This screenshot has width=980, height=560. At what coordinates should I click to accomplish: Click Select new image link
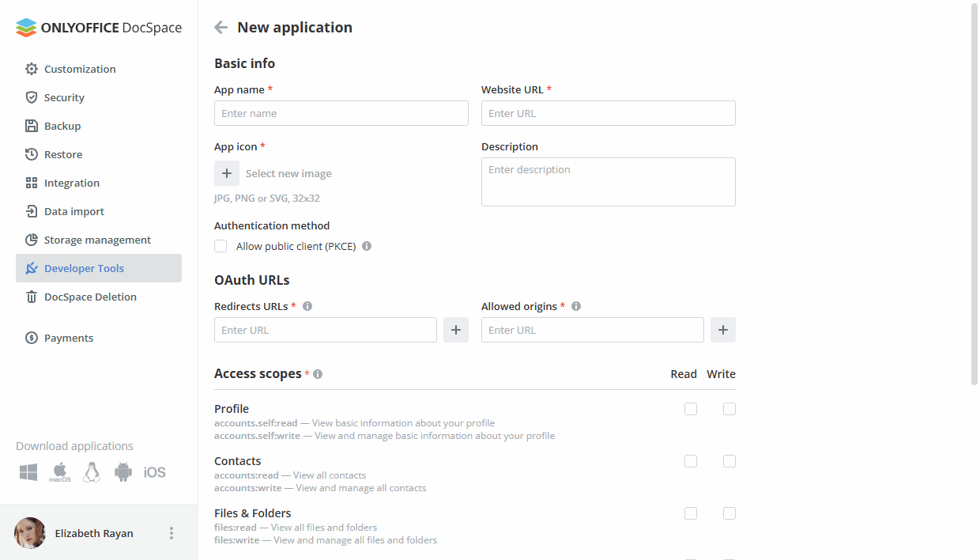[288, 173]
